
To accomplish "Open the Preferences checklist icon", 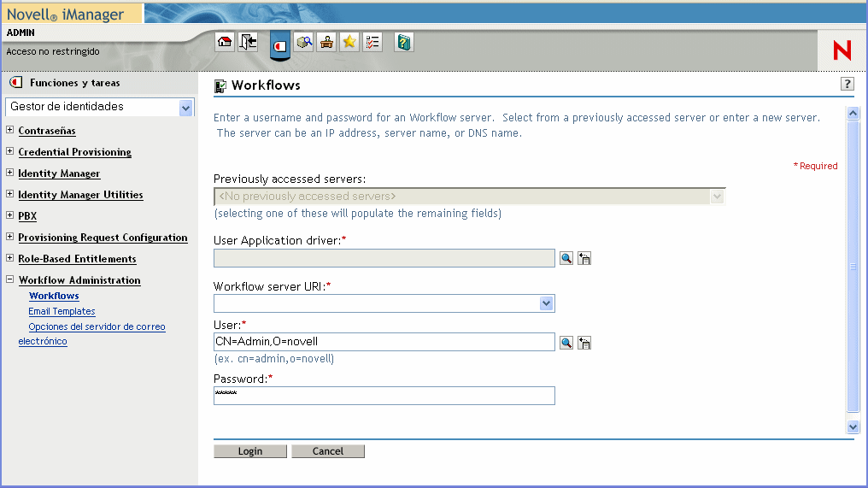I will click(x=372, y=42).
